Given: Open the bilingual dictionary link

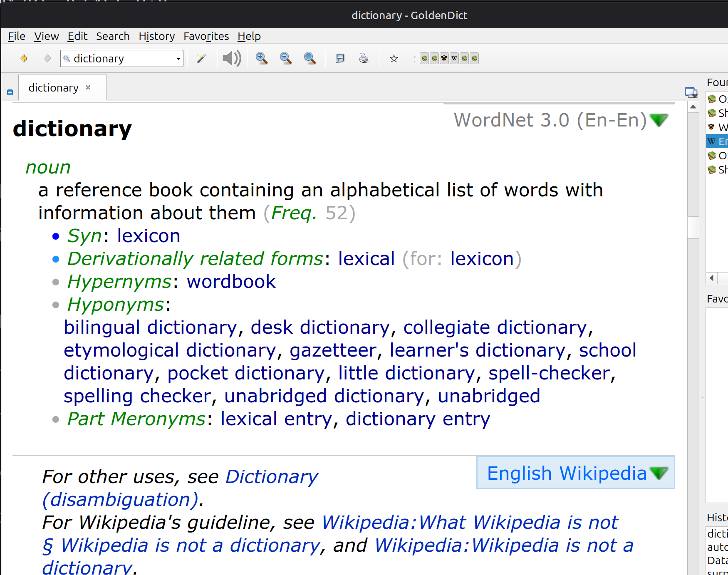Looking at the screenshot, I should (x=151, y=327).
